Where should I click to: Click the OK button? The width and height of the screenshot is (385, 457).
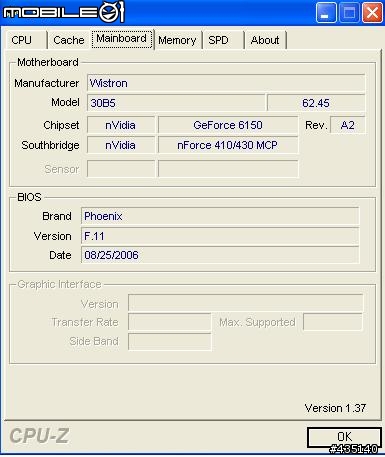pos(344,437)
